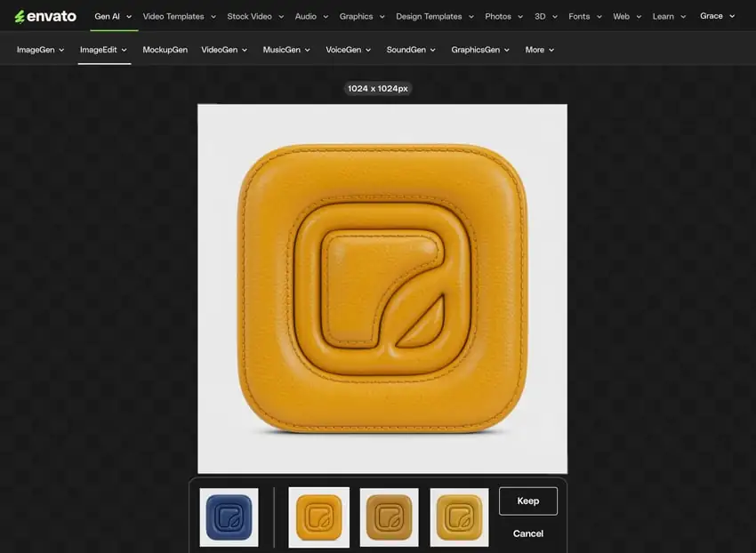Select the tan brown variation thumbnail

(389, 517)
